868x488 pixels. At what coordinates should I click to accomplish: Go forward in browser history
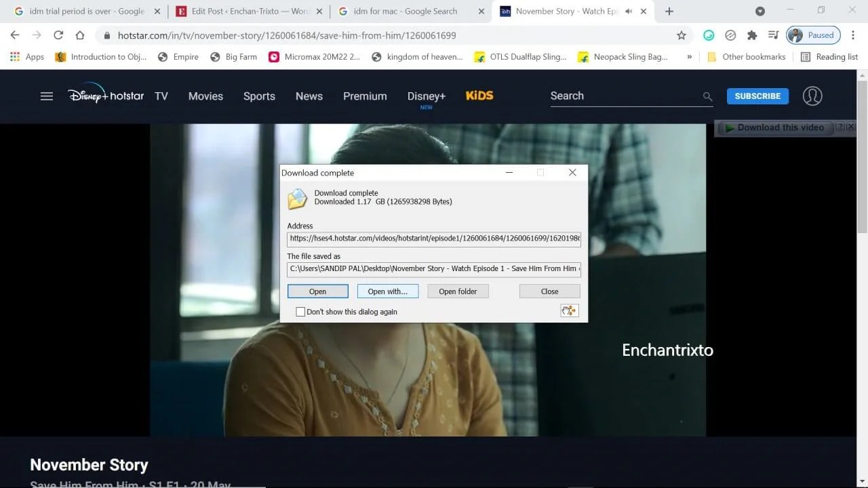coord(37,35)
